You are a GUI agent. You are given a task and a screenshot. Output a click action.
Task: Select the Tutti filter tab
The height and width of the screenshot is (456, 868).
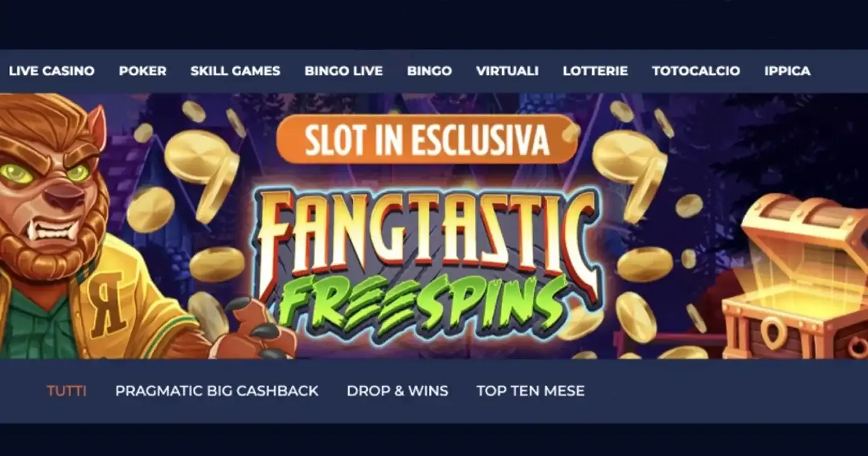coord(67,391)
